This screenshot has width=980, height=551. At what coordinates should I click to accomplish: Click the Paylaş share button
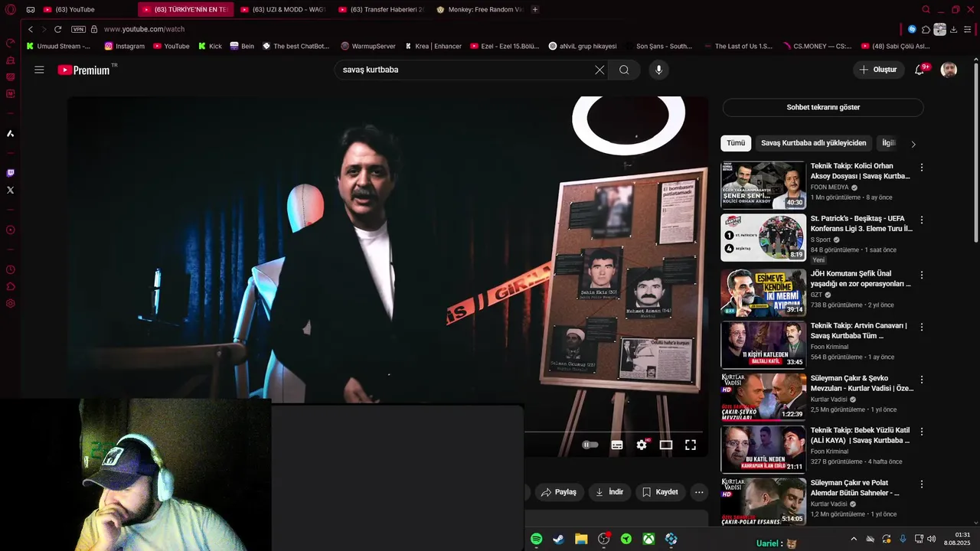pos(558,492)
